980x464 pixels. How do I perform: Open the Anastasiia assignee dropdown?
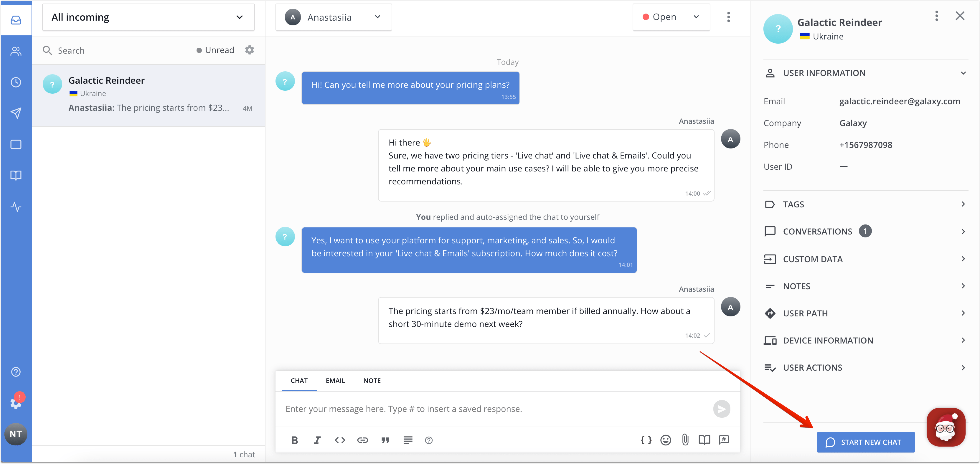(x=334, y=17)
